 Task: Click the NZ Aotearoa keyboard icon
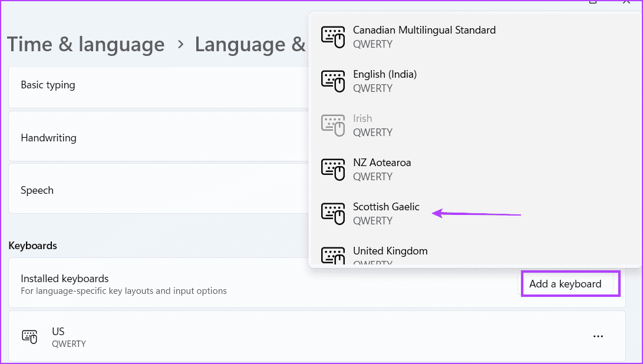[x=332, y=170]
